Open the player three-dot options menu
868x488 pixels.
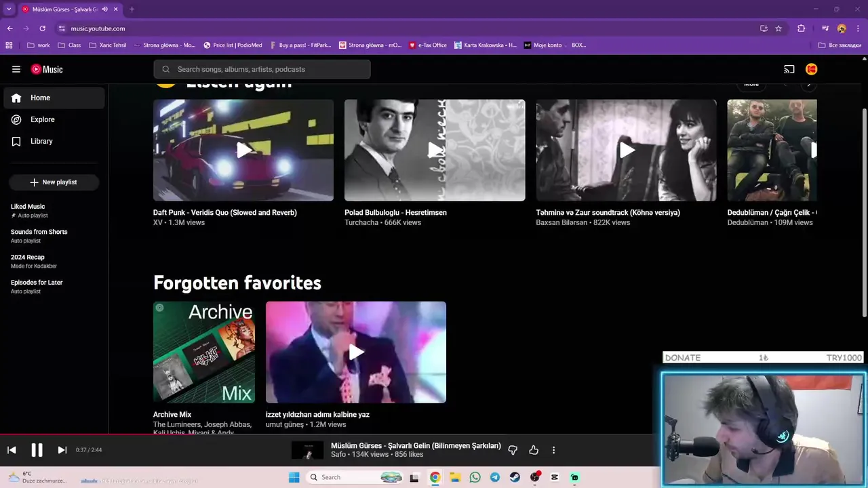[553, 450]
